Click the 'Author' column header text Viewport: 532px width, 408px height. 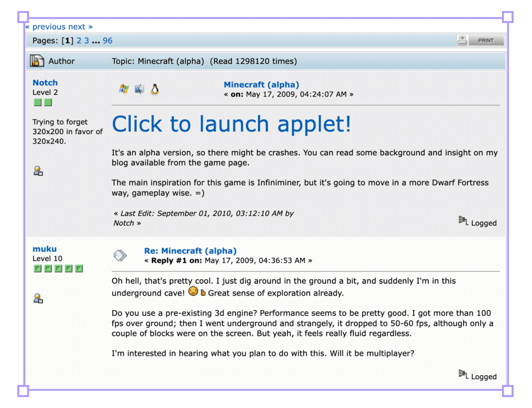pos(62,61)
